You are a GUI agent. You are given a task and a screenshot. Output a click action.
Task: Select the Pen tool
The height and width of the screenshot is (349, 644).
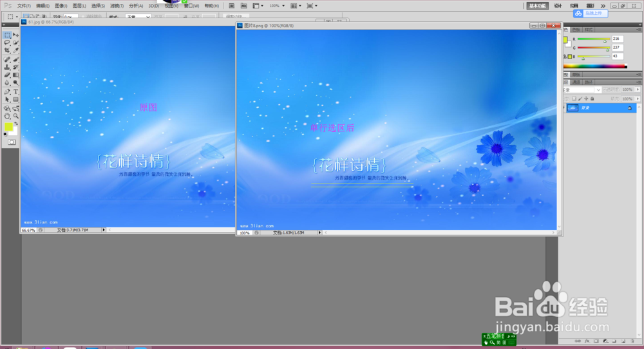[7, 92]
